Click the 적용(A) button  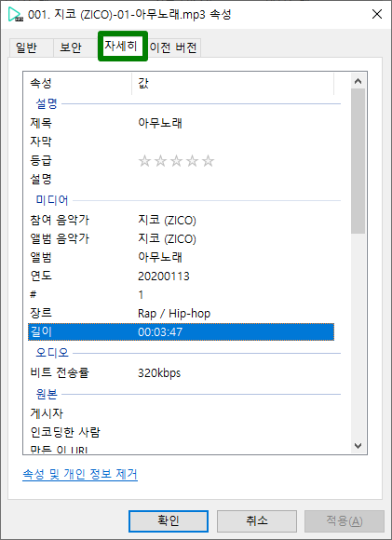(345, 521)
